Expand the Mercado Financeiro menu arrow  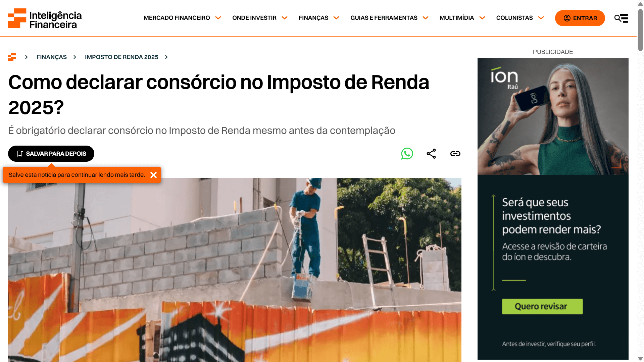pos(218,18)
